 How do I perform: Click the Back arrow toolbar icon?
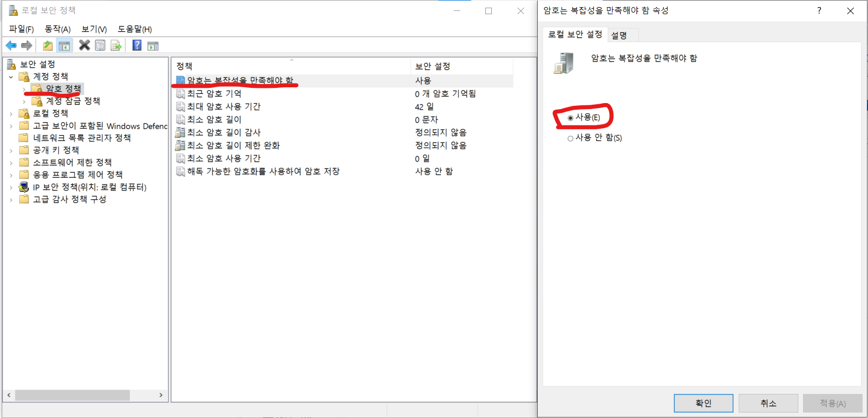pyautogui.click(x=11, y=45)
